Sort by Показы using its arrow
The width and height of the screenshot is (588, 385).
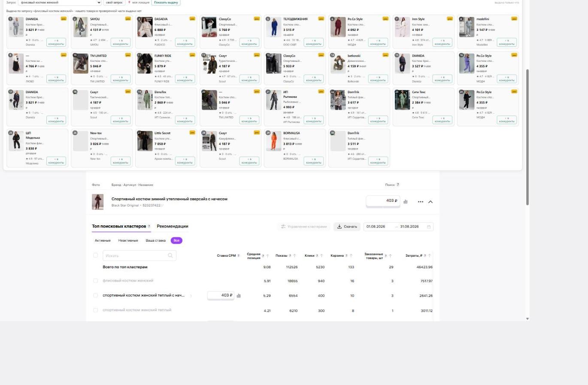pyautogui.click(x=295, y=255)
